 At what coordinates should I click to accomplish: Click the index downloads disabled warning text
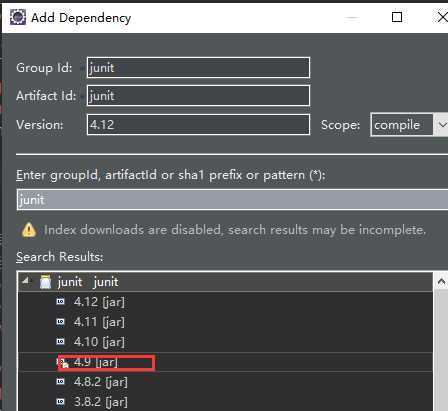[x=235, y=230]
